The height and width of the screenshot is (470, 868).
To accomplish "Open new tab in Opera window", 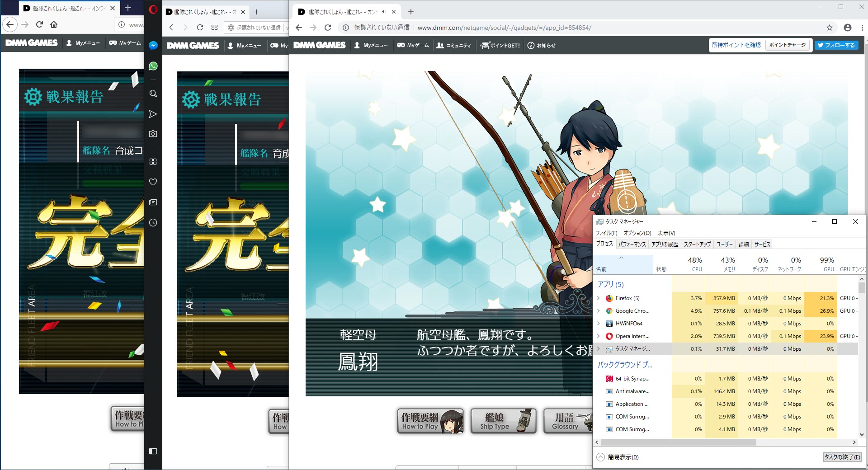I will 257,12.
